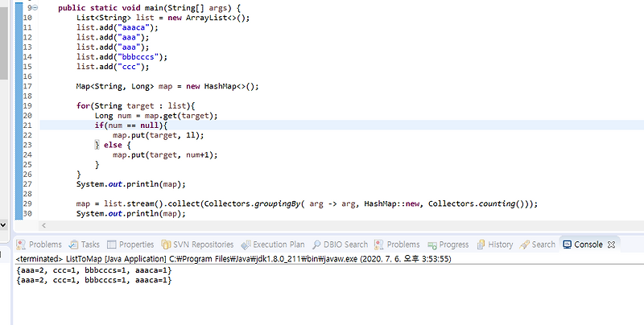The width and height of the screenshot is (644, 325).
Task: Click the first console output line
Action: click(x=94, y=270)
